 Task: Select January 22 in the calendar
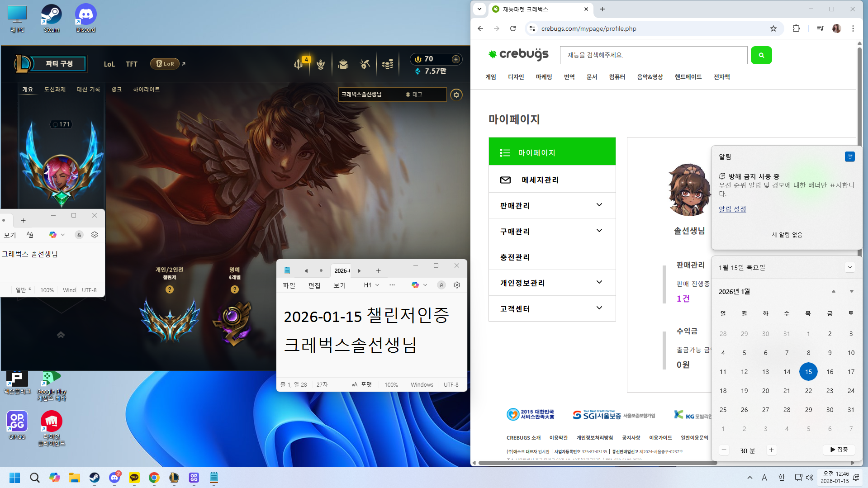point(808,391)
